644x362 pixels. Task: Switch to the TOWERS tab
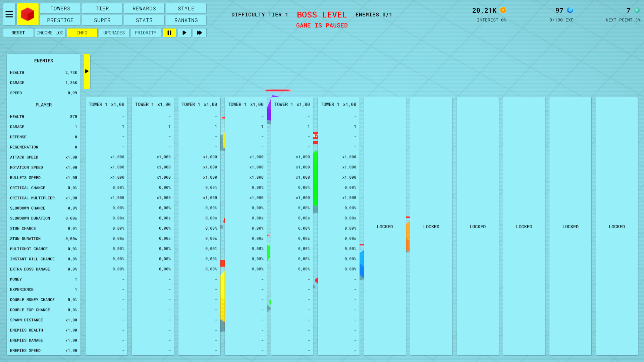60,8
